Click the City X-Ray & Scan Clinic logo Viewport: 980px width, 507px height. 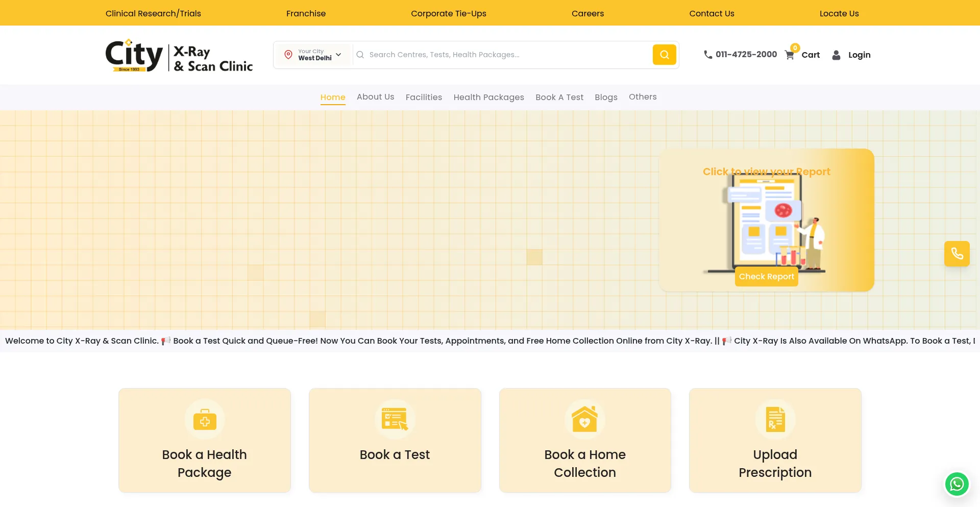[179, 56]
